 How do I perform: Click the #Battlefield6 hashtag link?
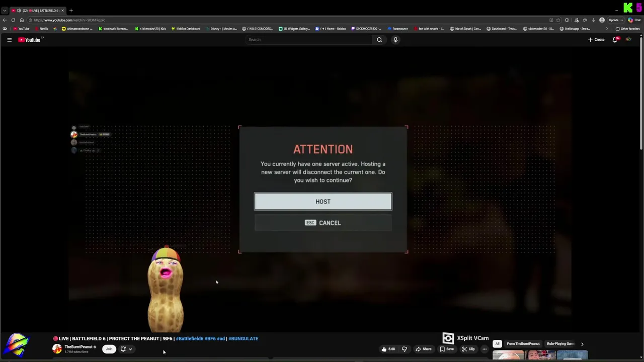[x=190, y=339]
